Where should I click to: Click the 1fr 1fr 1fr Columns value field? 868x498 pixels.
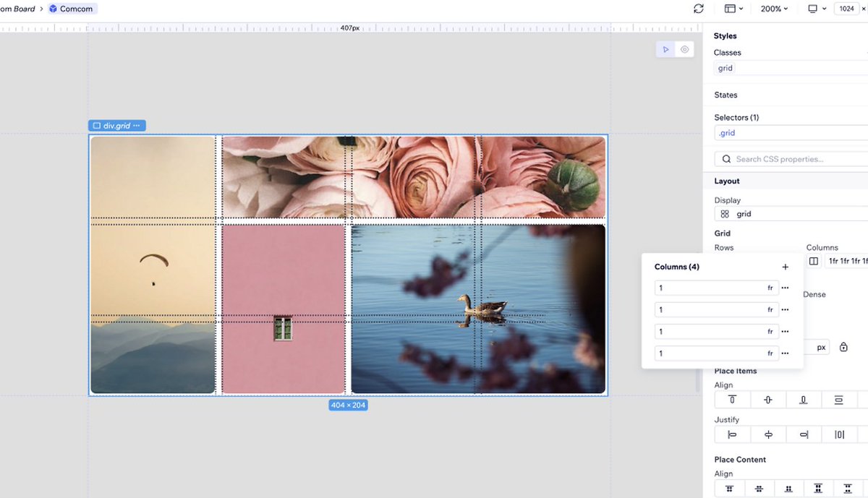coord(847,261)
